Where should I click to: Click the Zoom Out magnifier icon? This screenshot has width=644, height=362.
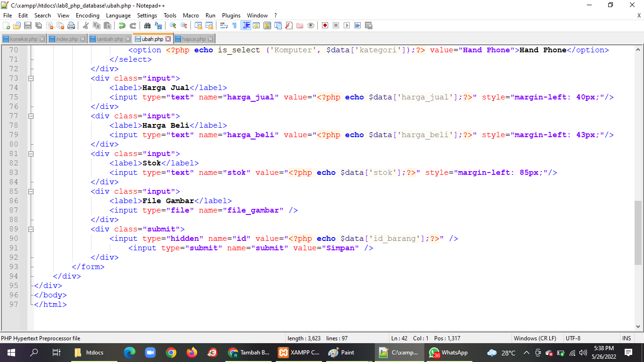point(183,25)
